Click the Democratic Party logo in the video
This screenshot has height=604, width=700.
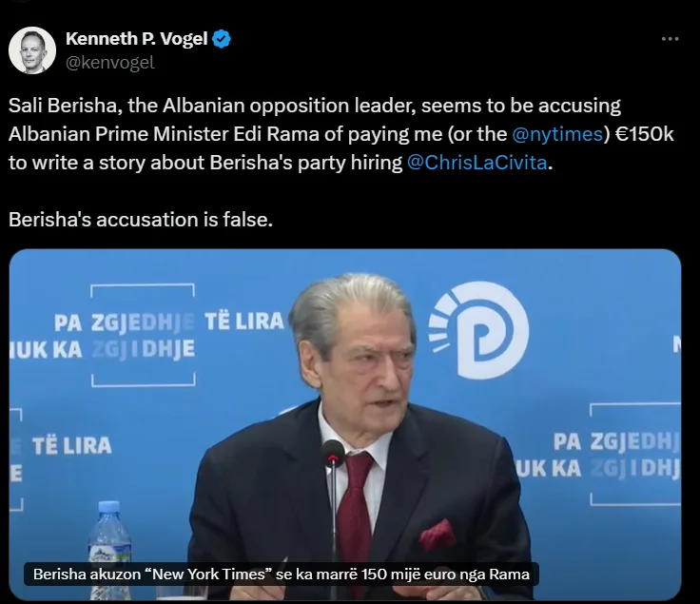(479, 330)
